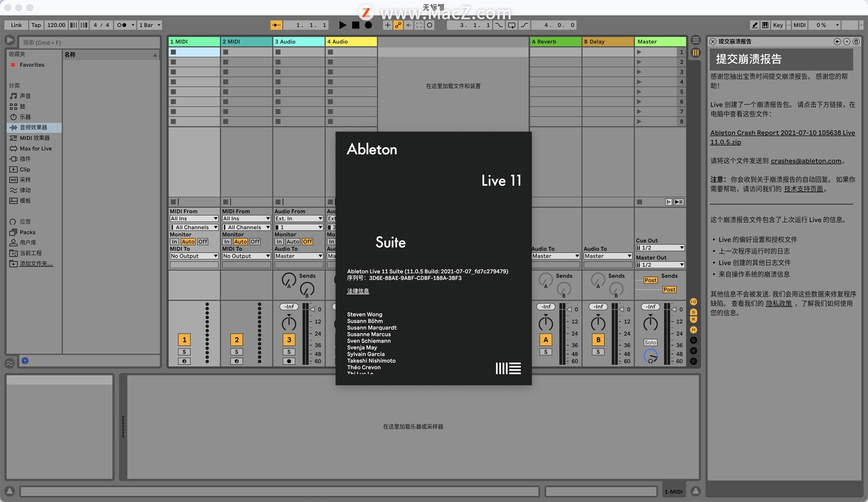The height and width of the screenshot is (502, 868).
Task: Toggle the Master Solo cue button
Action: pos(650,342)
